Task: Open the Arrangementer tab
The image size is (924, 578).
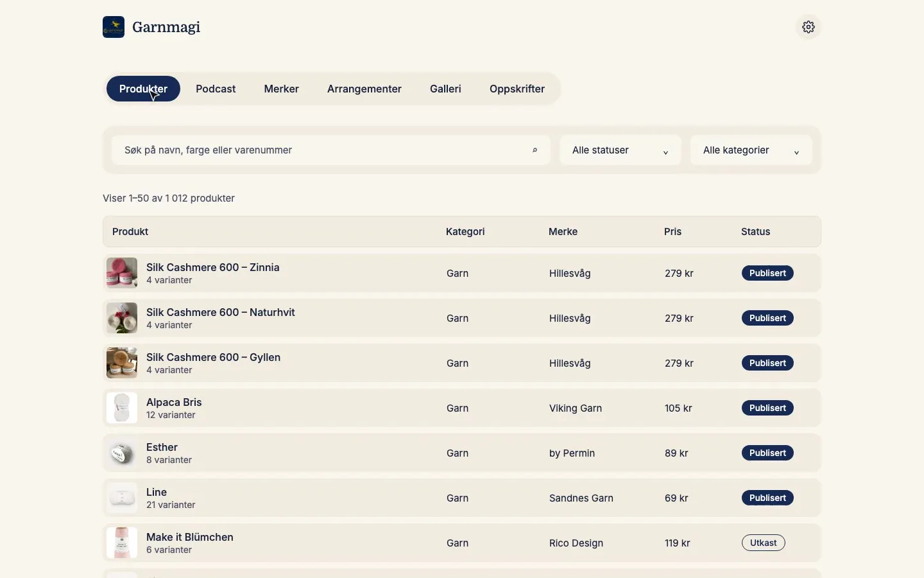Action: pyautogui.click(x=364, y=89)
